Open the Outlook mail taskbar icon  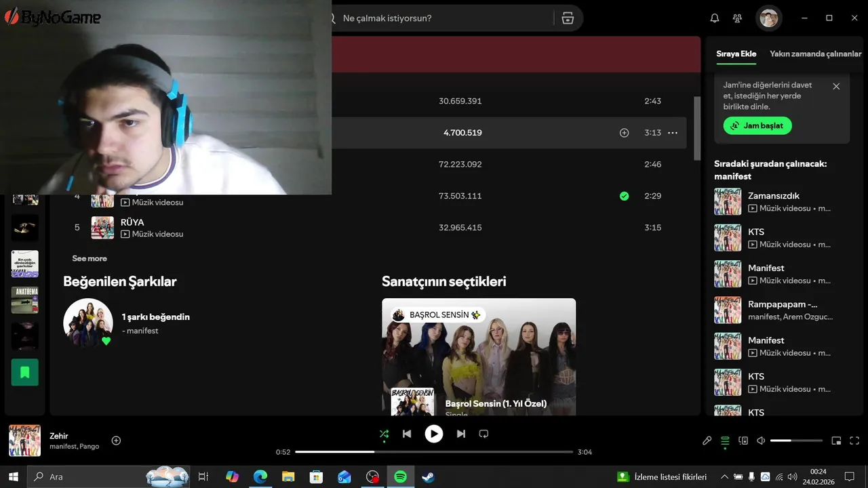(344, 476)
